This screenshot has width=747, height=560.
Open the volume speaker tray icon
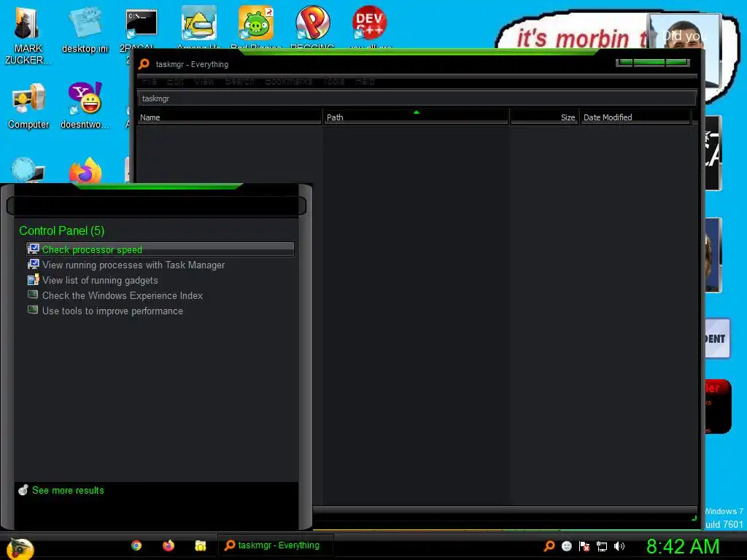click(x=619, y=546)
